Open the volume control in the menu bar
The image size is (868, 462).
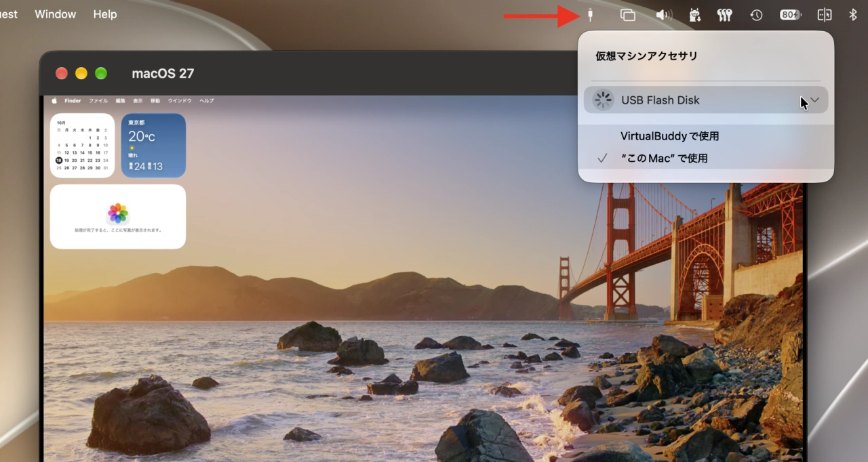point(664,15)
